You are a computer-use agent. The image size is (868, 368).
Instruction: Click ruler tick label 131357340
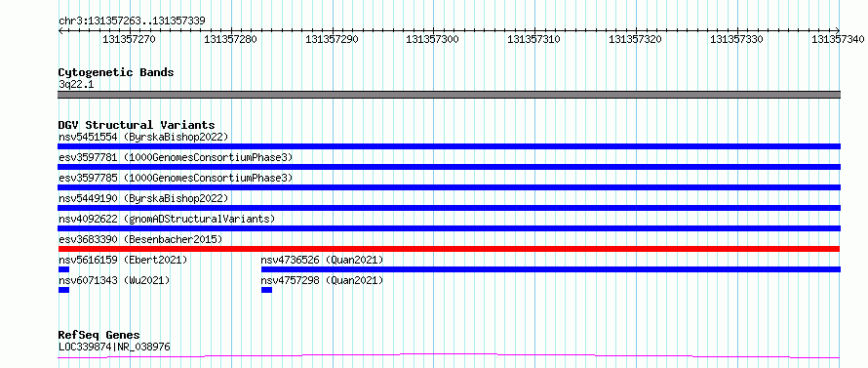pyautogui.click(x=838, y=39)
